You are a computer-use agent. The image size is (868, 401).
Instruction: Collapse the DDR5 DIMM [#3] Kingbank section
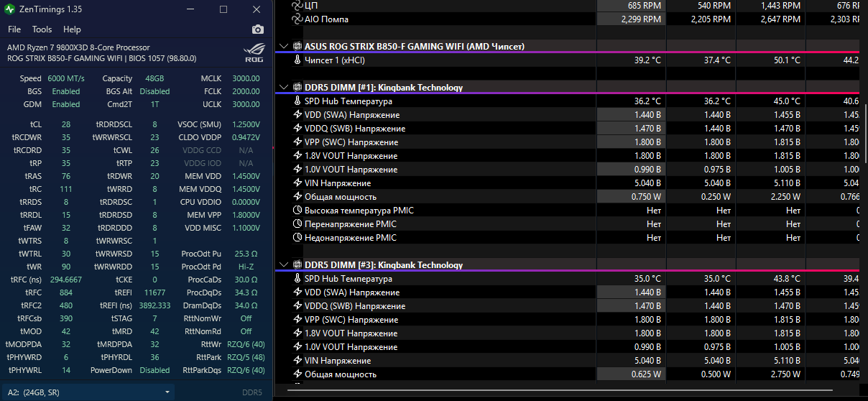click(283, 265)
